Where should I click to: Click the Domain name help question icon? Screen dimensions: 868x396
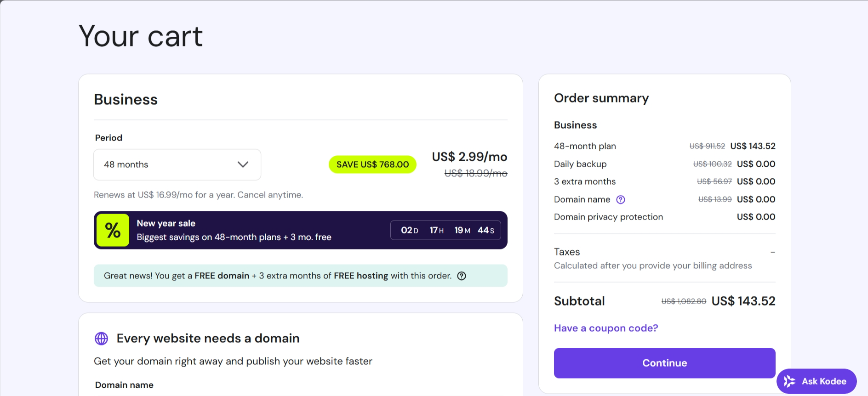click(x=621, y=199)
